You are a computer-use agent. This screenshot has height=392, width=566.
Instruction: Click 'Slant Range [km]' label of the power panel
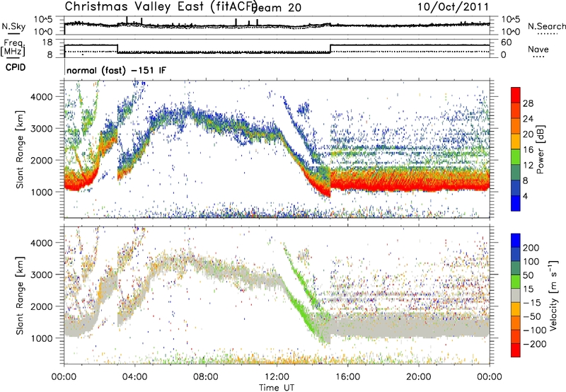20,149
